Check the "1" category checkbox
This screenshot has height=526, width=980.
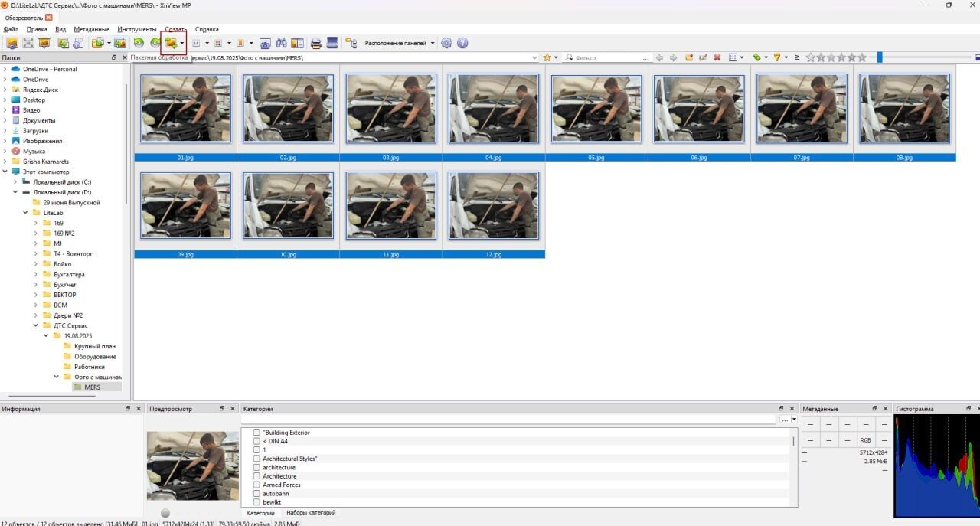tap(257, 450)
